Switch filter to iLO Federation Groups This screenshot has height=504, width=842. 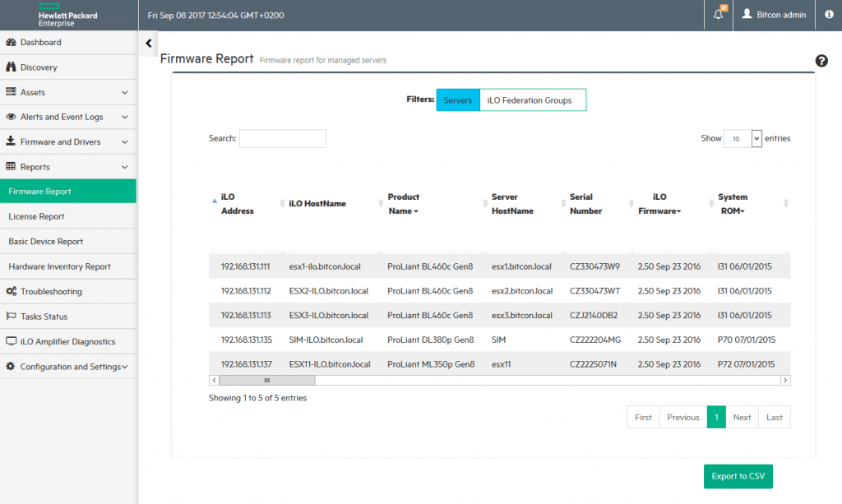[533, 100]
